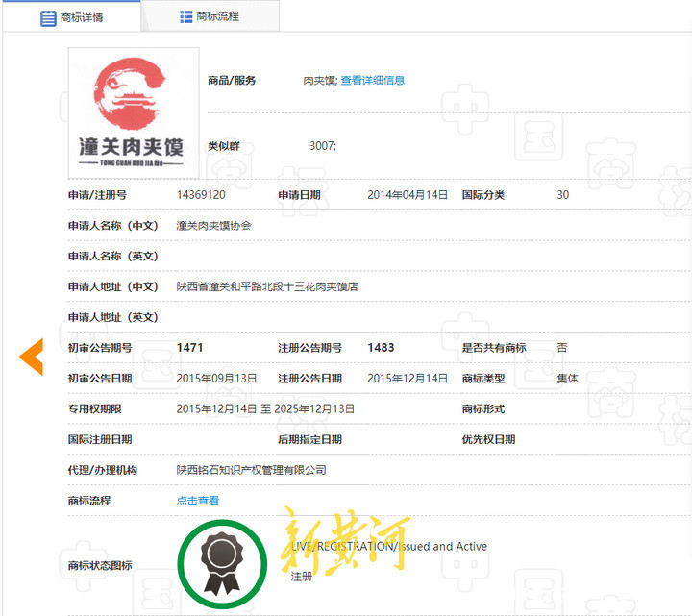This screenshot has width=692, height=616.
Task: Click the green registration status badge icon
Action: tap(222, 564)
